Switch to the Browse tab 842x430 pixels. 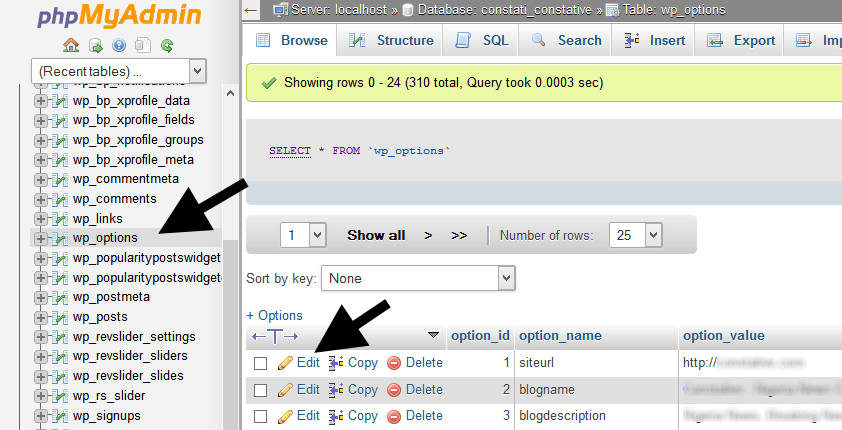[291, 40]
